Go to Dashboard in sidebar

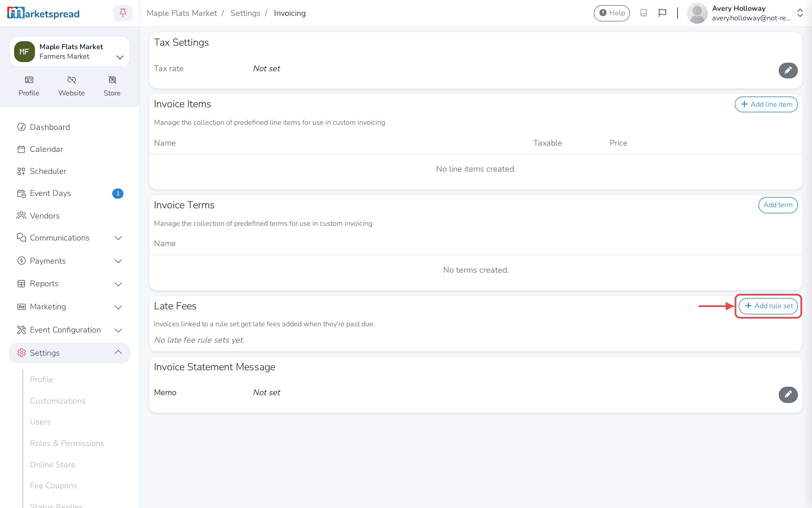pos(69,127)
